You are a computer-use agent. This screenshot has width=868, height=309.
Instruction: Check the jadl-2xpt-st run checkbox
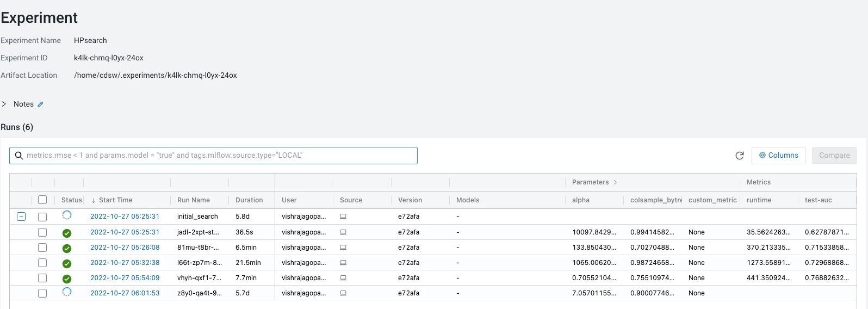(x=42, y=232)
